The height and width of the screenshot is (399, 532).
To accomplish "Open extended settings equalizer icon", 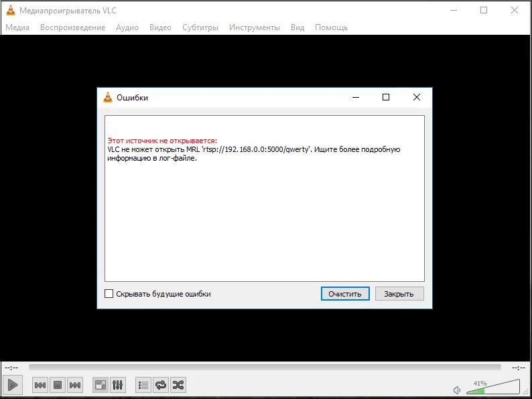I will pos(117,385).
